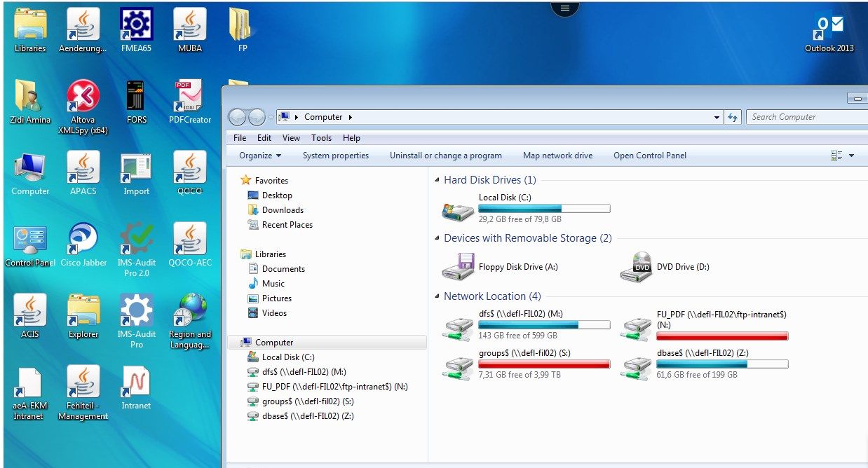
Task: Launch PDFCreator from the desktop
Action: (x=190, y=102)
